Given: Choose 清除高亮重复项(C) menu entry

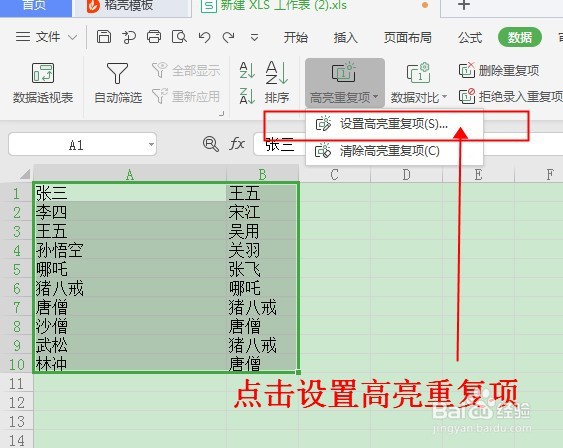Looking at the screenshot, I should [x=394, y=151].
